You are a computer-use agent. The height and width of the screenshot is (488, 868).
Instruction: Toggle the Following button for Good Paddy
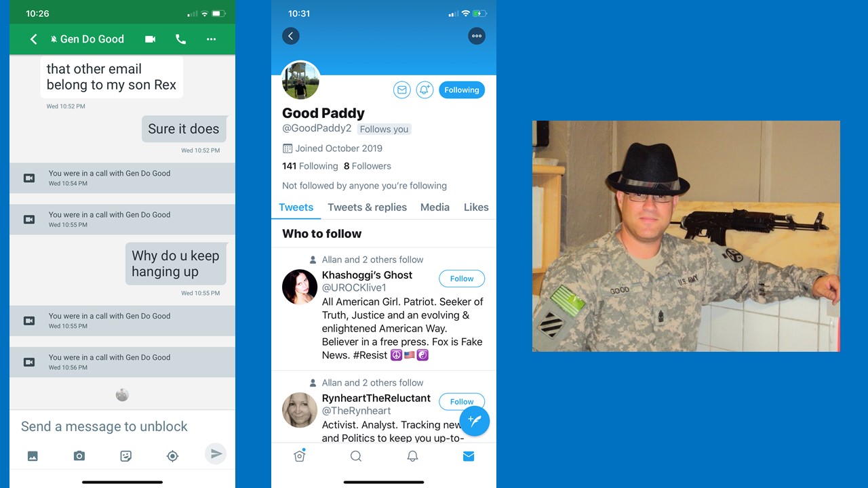[x=462, y=90]
